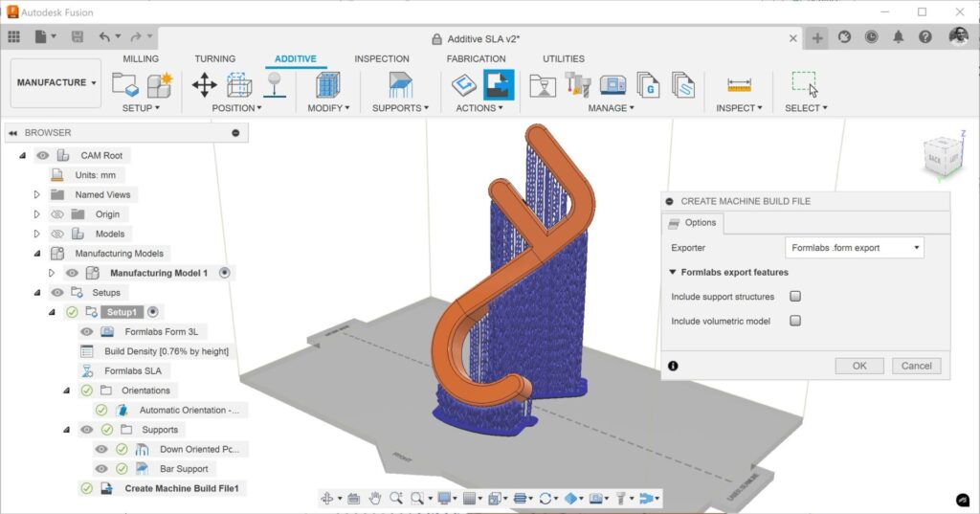Screen dimensions: 980x514
Task: Select the Options tab in dialog
Action: (693, 223)
